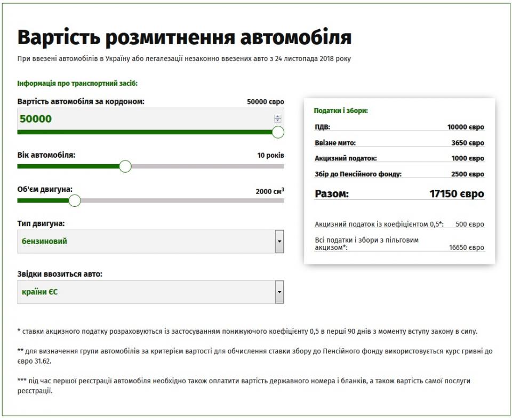Screen dimensions: 512x420
Task: Click the Податки і збори panel heading
Action: (x=341, y=111)
